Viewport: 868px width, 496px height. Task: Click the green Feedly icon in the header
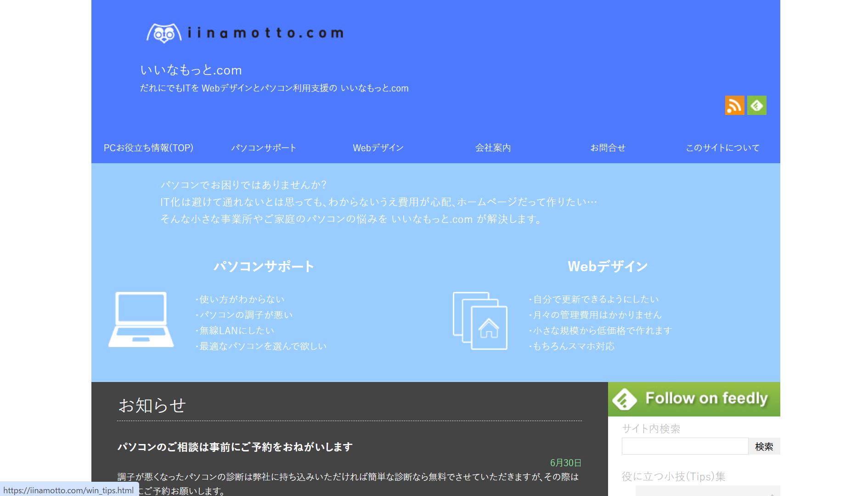(756, 105)
